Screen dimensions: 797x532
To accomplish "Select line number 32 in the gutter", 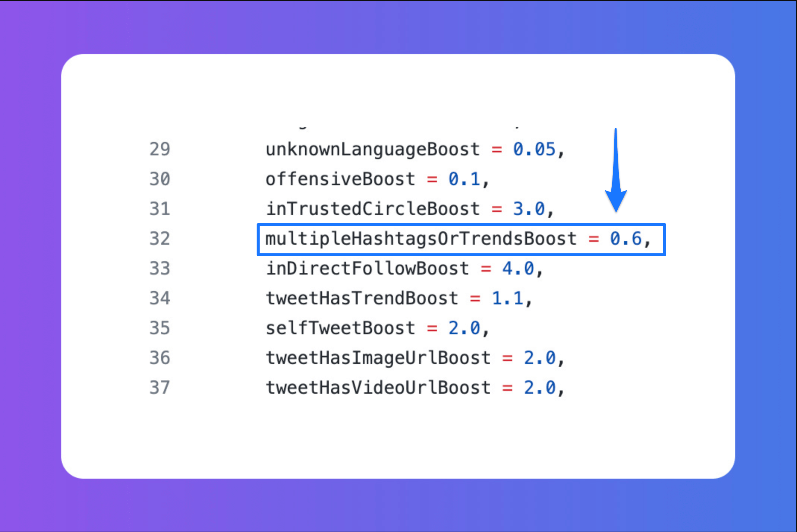I will (x=160, y=239).
